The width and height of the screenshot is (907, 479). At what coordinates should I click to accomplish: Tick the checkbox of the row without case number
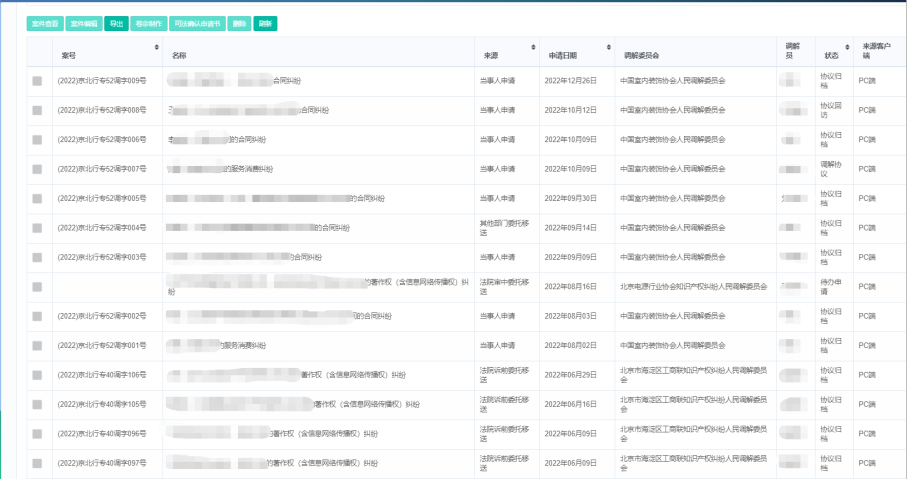(37, 287)
